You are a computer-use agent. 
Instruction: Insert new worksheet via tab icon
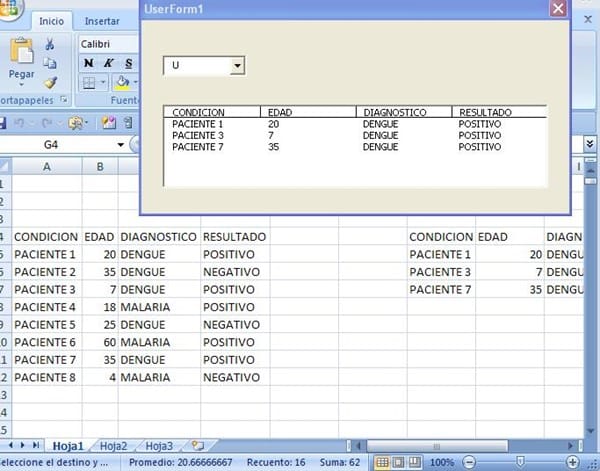197,445
